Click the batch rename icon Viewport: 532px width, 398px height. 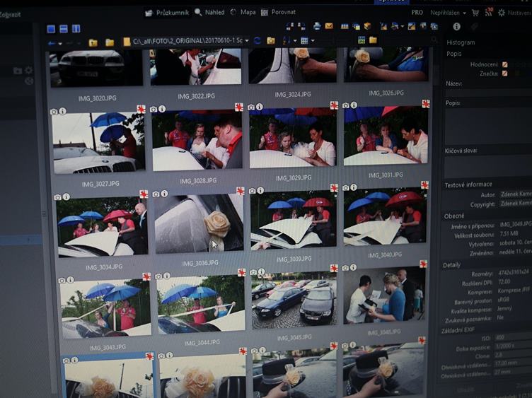pos(345,26)
